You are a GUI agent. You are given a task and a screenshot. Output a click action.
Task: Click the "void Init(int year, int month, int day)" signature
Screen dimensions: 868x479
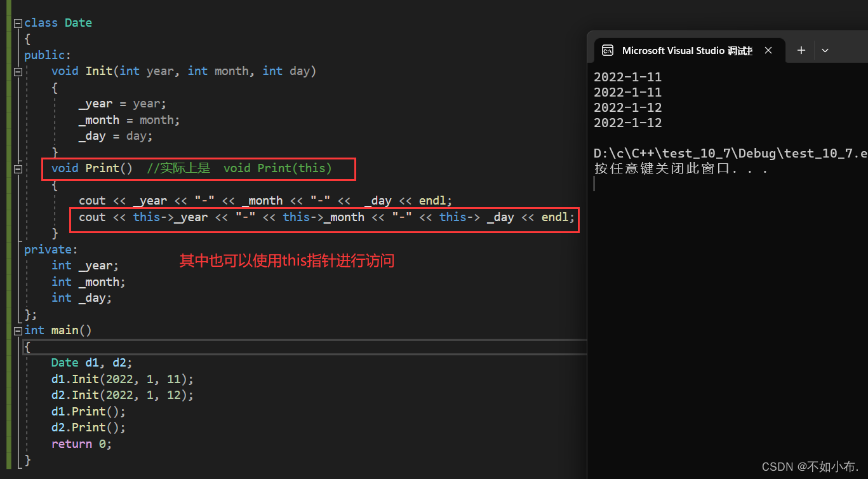click(x=184, y=71)
